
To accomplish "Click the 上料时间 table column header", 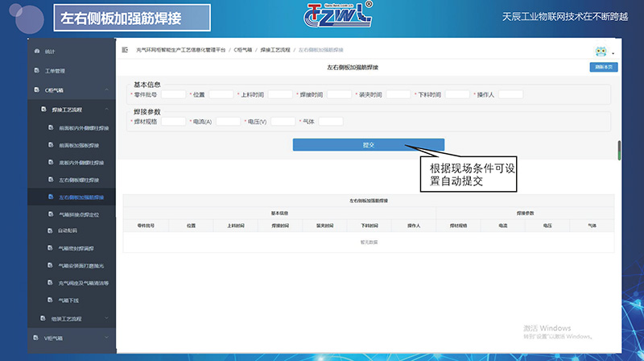I will pyautogui.click(x=236, y=226).
